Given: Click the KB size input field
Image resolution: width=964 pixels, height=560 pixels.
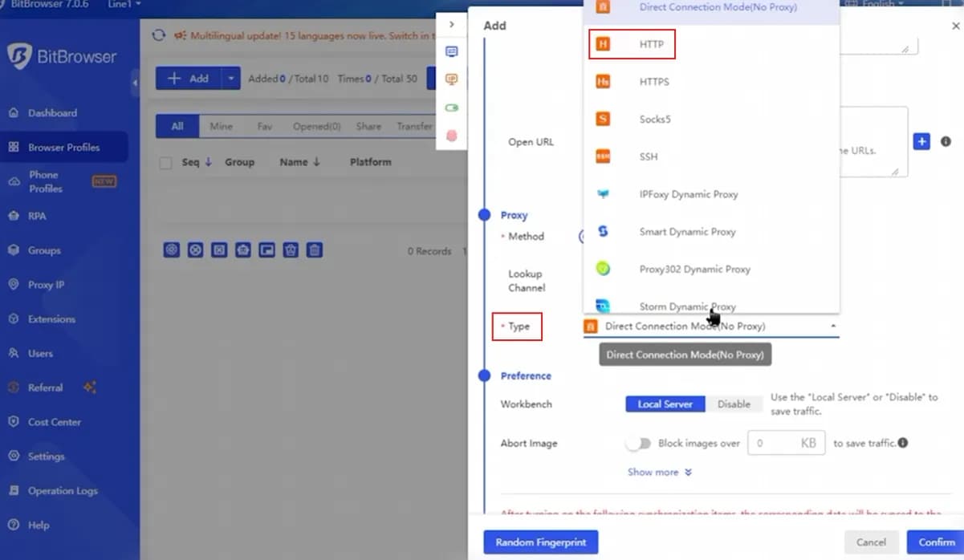Looking at the screenshot, I should tap(786, 443).
